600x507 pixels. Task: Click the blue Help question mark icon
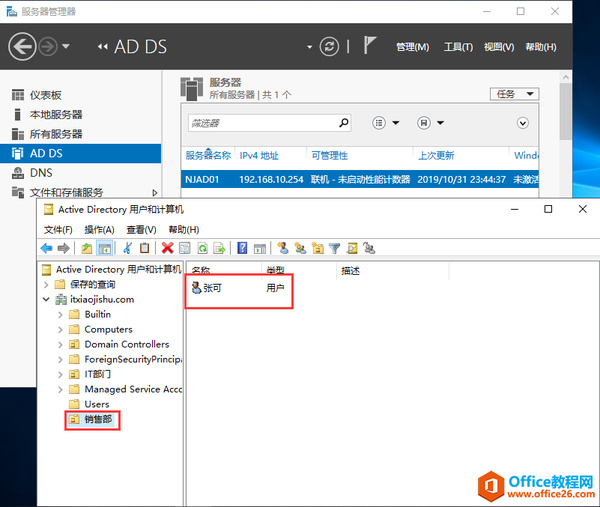[x=242, y=248]
